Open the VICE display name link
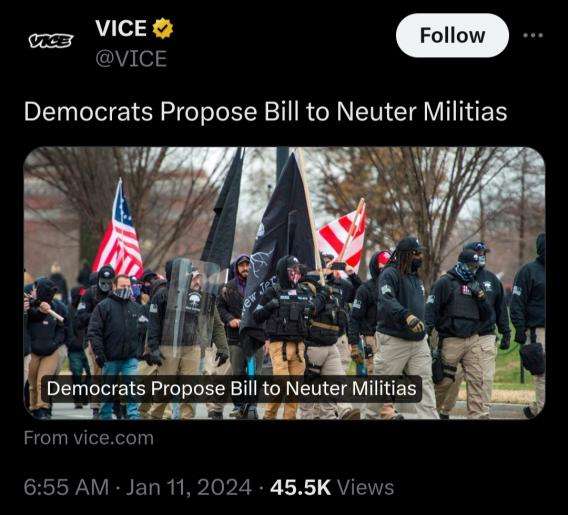Image resolution: width=568 pixels, height=515 pixels. coord(121,28)
